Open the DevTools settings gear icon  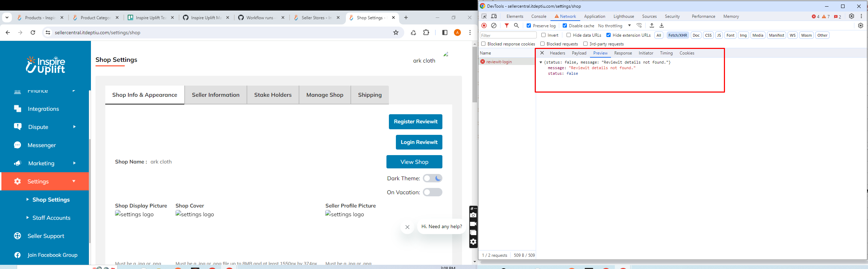click(852, 16)
